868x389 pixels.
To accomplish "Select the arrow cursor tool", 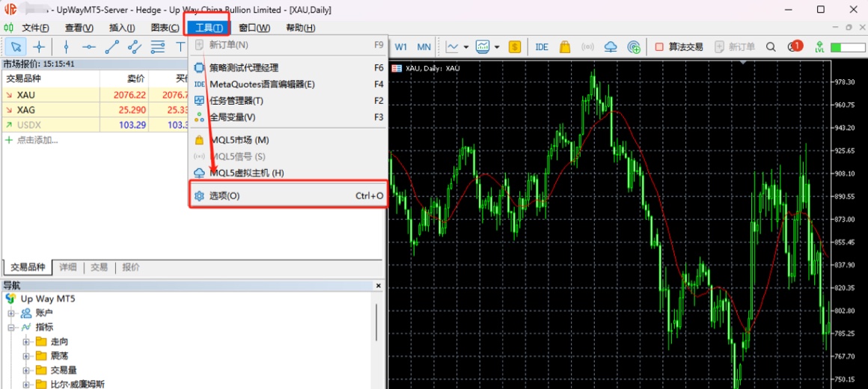I will [x=16, y=47].
